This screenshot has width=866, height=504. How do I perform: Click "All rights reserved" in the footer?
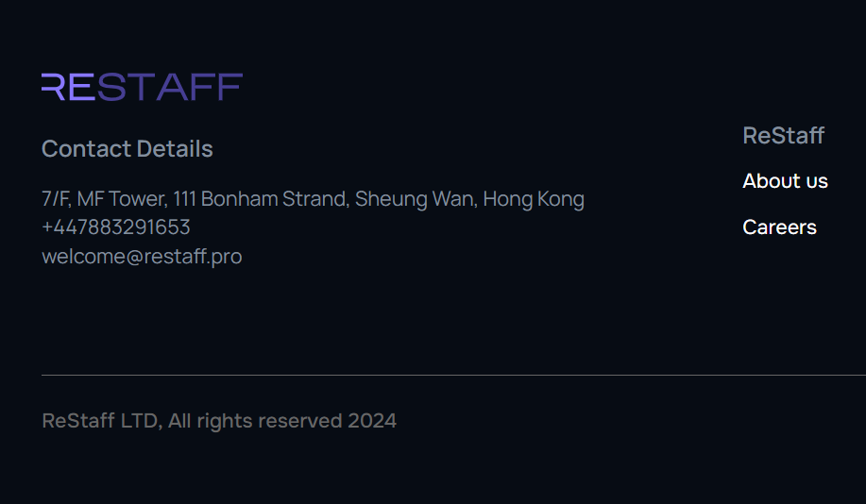point(255,421)
